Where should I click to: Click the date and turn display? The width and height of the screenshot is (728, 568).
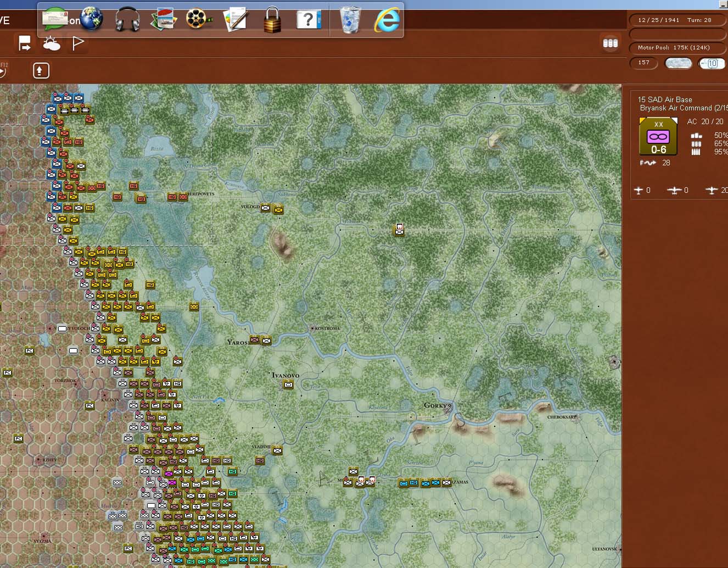(677, 20)
